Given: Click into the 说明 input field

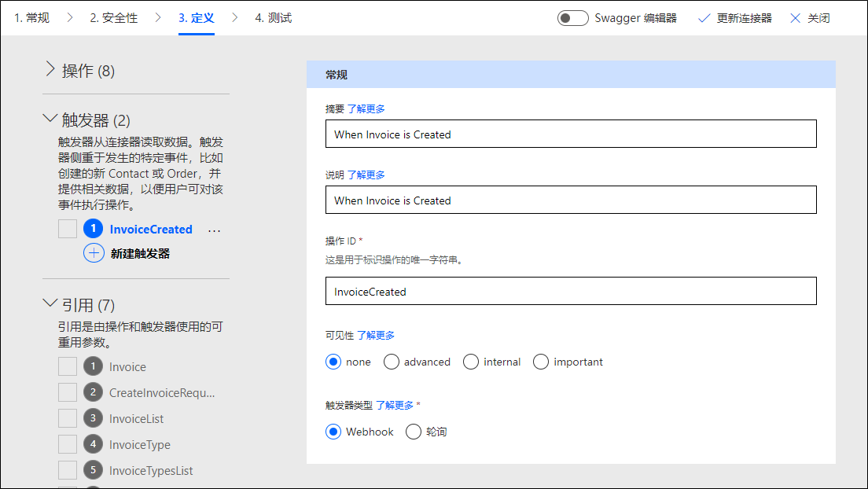Looking at the screenshot, I should pyautogui.click(x=571, y=200).
